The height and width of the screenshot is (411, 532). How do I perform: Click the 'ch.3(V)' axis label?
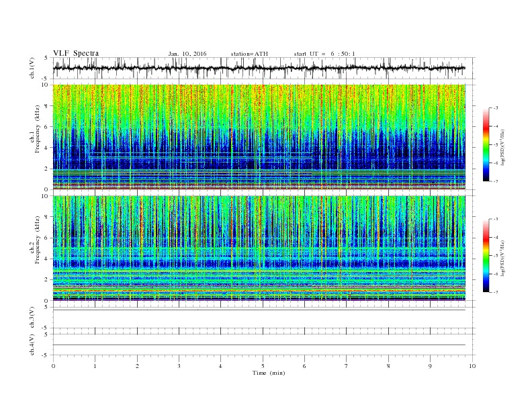[x=32, y=318]
